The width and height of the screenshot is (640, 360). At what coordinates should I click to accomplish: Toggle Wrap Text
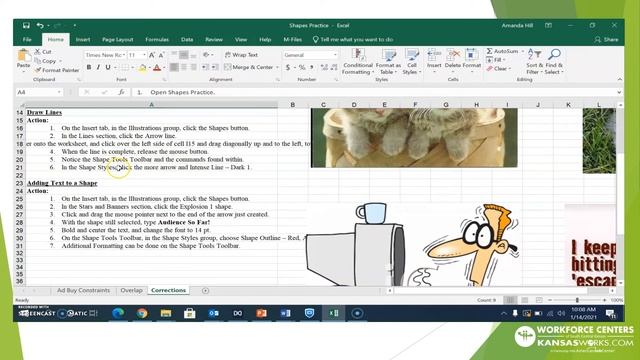[241, 55]
